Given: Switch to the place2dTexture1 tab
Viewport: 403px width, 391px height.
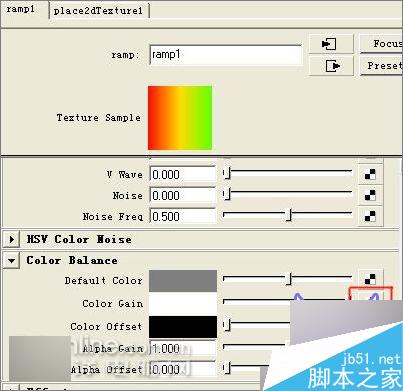Looking at the screenshot, I should 98,11.
